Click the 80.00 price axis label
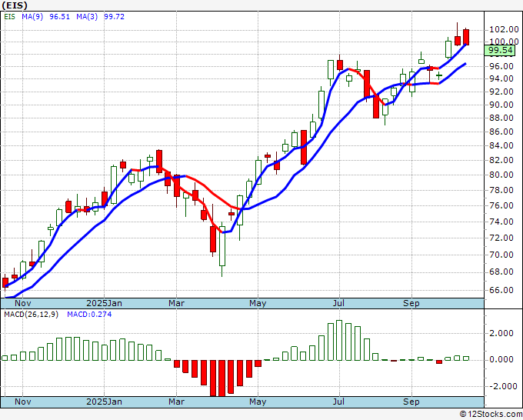523x420 pixels. tap(501, 175)
